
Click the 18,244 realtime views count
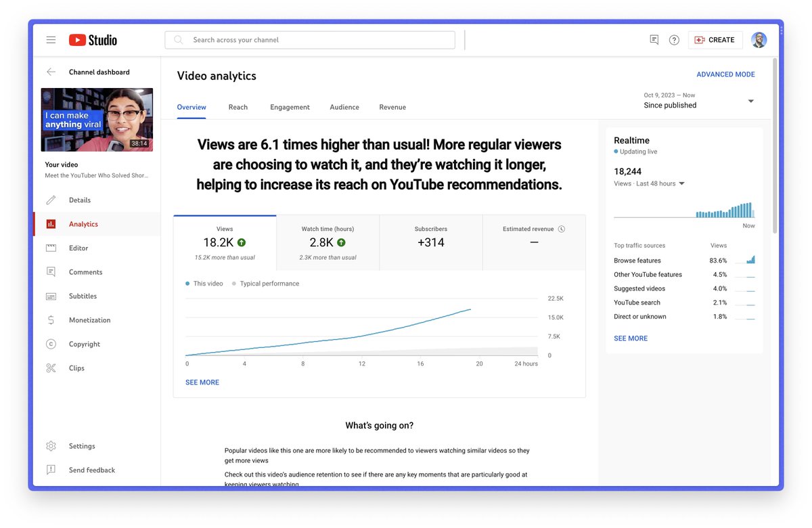[627, 171]
